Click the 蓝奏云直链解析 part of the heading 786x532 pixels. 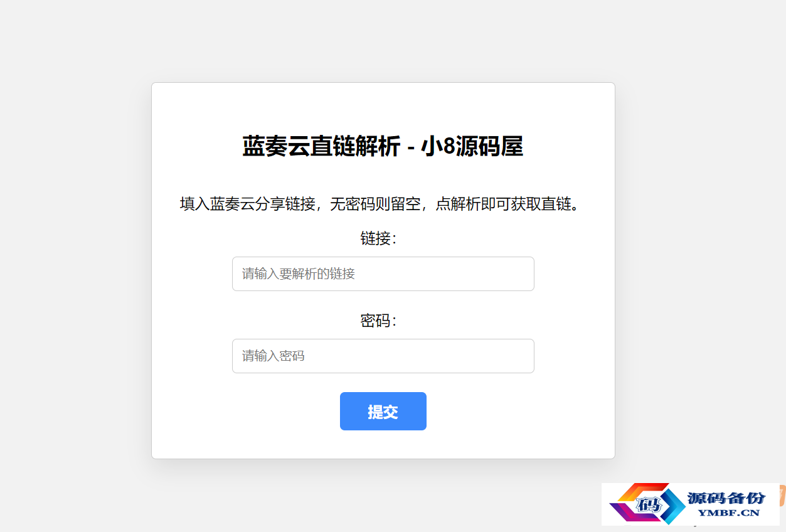[321, 147]
